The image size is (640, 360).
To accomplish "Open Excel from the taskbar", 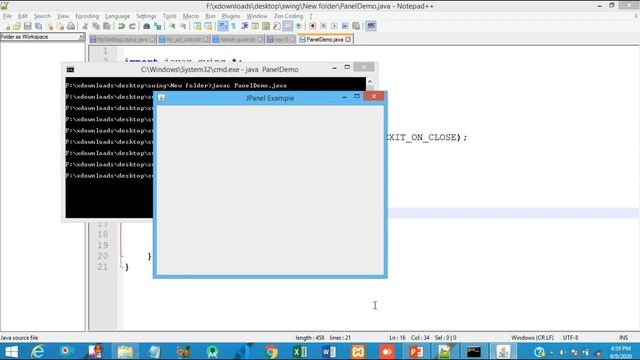I will pos(300,351).
